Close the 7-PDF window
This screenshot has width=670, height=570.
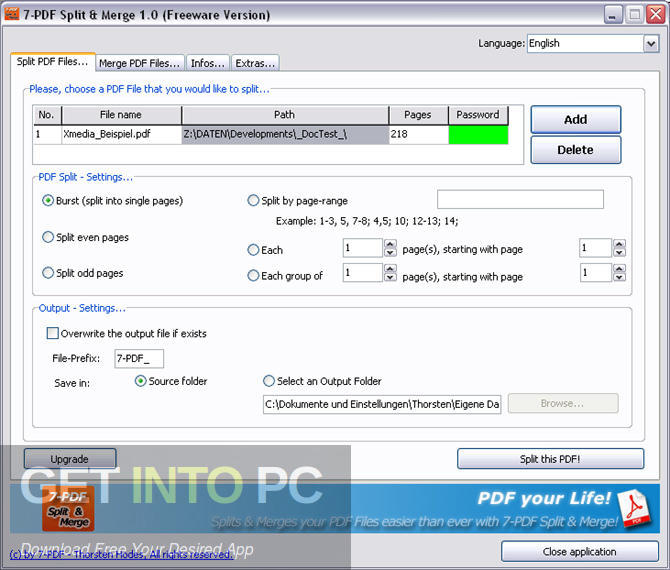pyautogui.click(x=655, y=15)
